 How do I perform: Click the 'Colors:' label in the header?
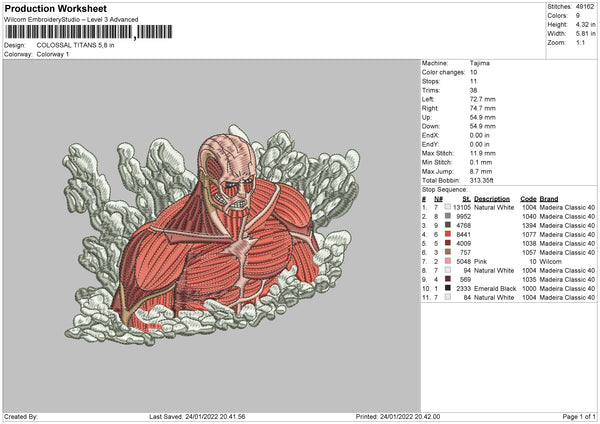[557, 16]
